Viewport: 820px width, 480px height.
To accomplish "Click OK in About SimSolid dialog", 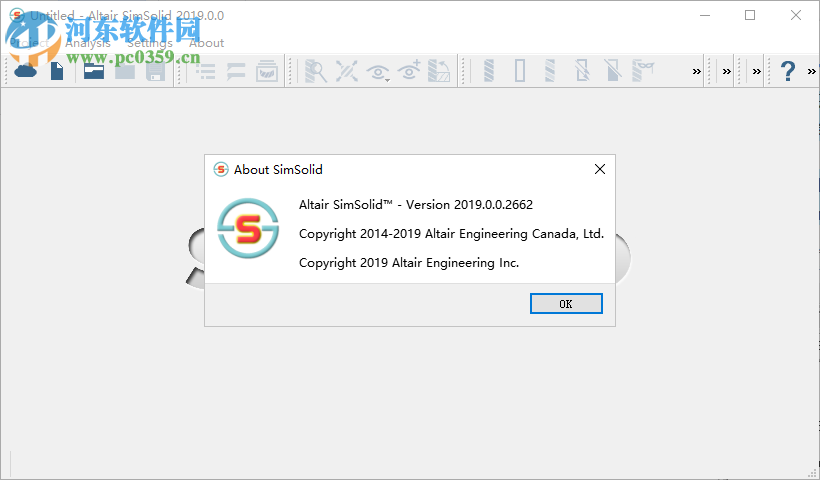I will pyautogui.click(x=566, y=304).
